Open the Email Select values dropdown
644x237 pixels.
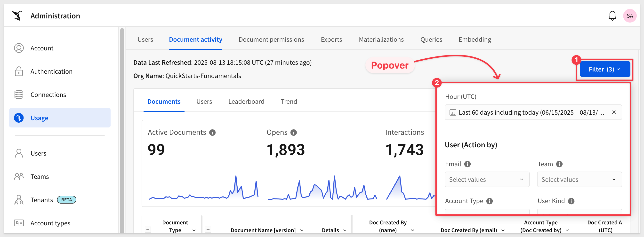(x=487, y=179)
